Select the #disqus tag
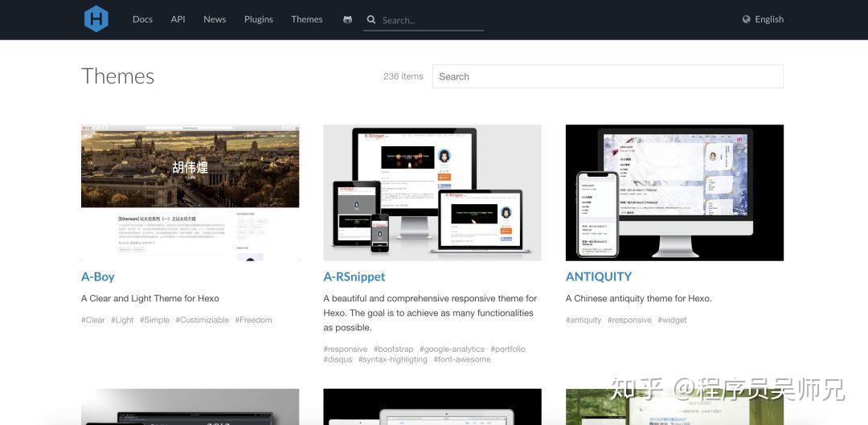This screenshot has width=868, height=425. (338, 360)
